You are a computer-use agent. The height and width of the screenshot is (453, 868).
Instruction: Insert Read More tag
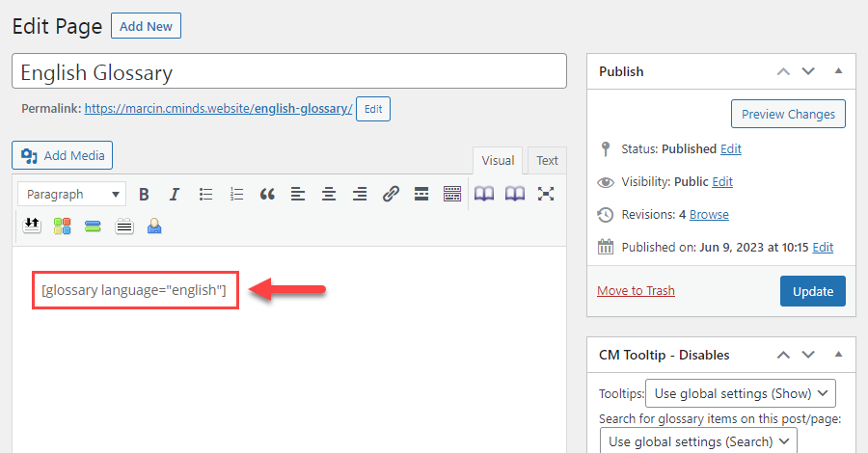coord(421,194)
